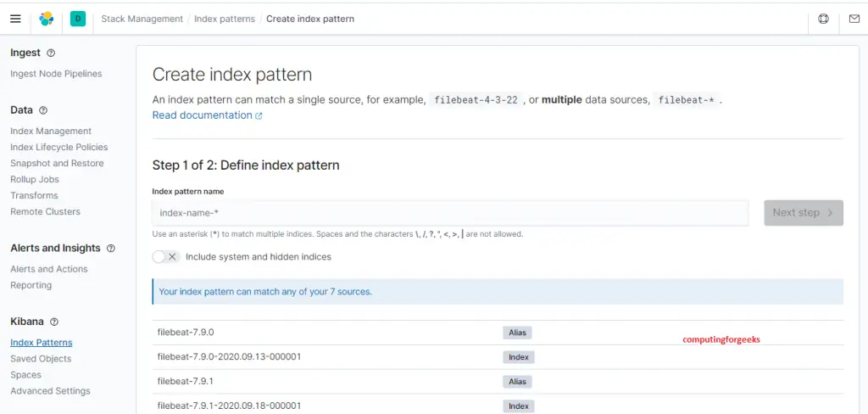Open the green D space avatar
This screenshot has height=414, width=868.
tap(78, 19)
